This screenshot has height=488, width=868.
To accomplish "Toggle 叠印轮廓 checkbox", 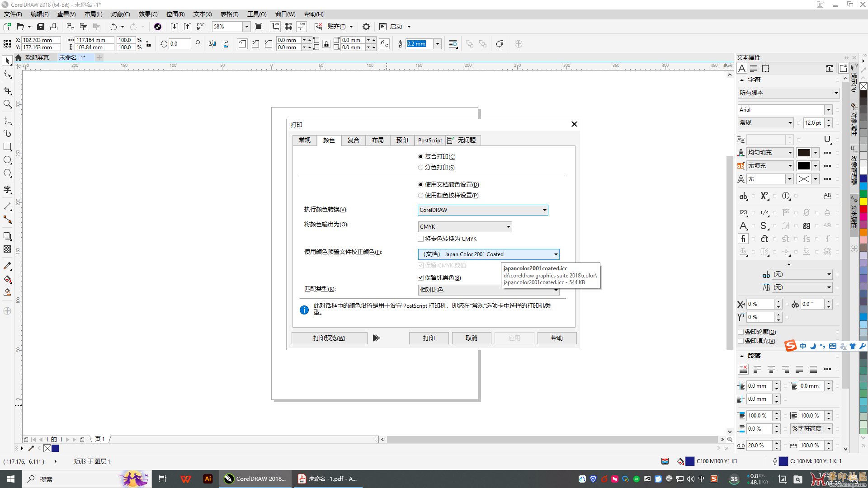I will (741, 332).
